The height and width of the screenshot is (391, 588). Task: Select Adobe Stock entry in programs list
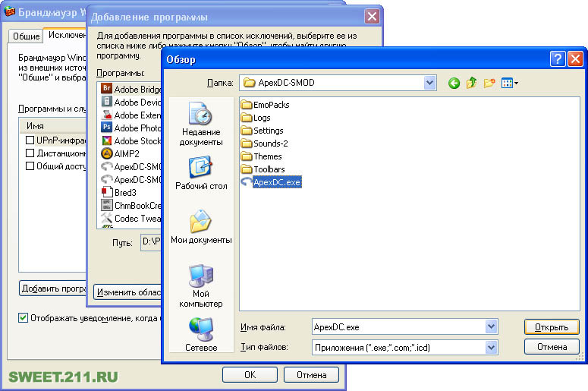(x=130, y=141)
